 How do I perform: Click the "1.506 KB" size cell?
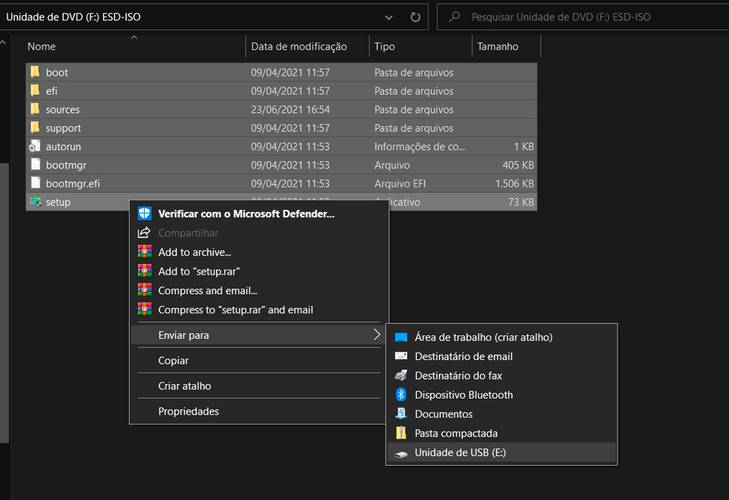pyautogui.click(x=515, y=184)
